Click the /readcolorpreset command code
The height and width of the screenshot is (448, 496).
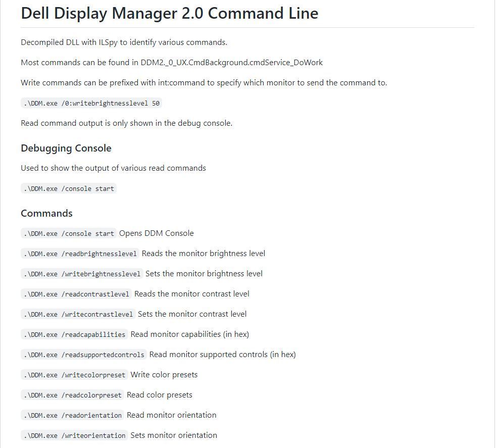[72, 395]
